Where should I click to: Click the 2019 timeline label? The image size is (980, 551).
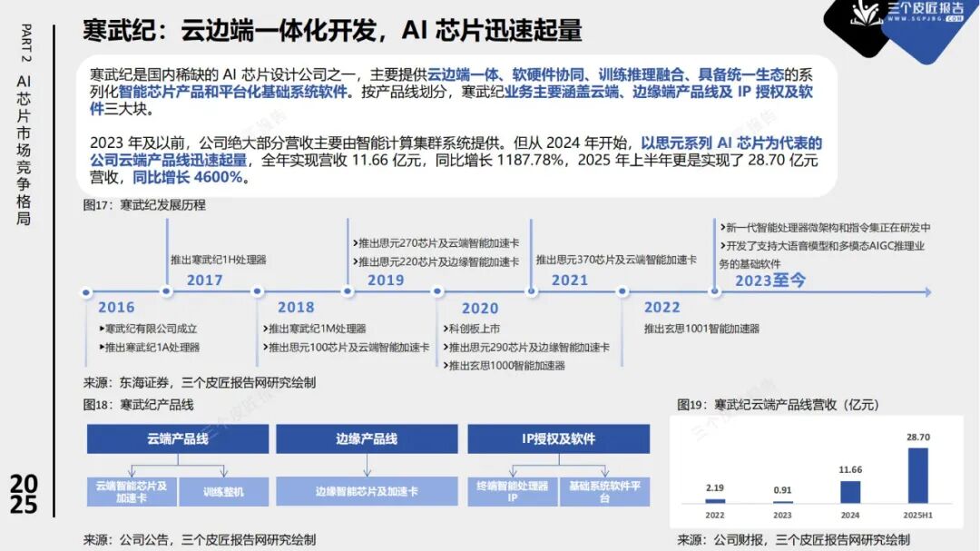386,280
